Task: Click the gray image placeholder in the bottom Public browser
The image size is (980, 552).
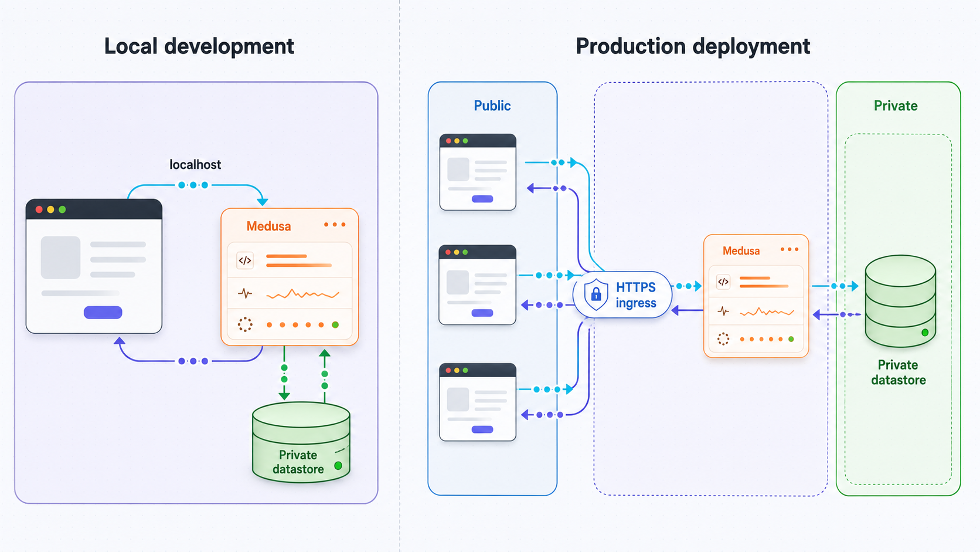Action: (x=458, y=399)
